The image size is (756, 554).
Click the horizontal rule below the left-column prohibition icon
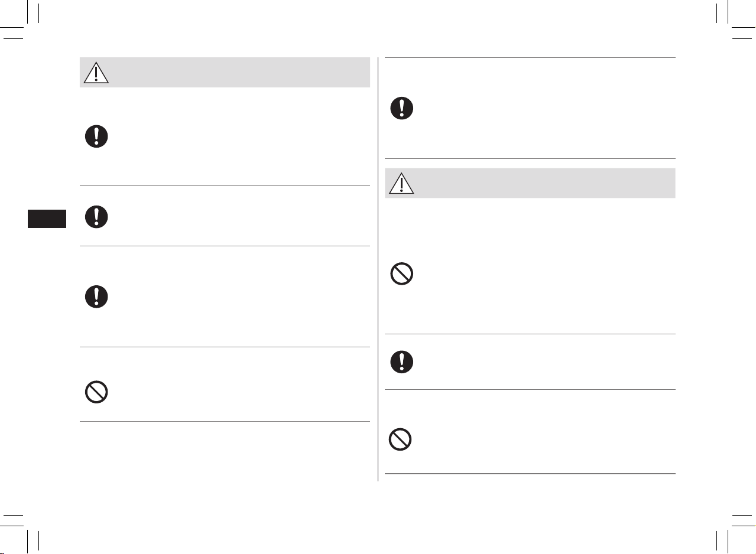(x=225, y=421)
